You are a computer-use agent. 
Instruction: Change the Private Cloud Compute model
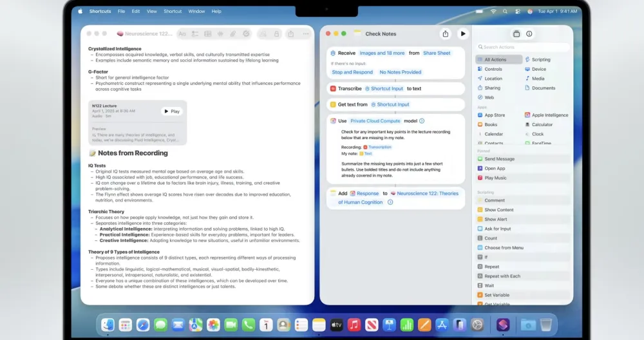pos(375,120)
